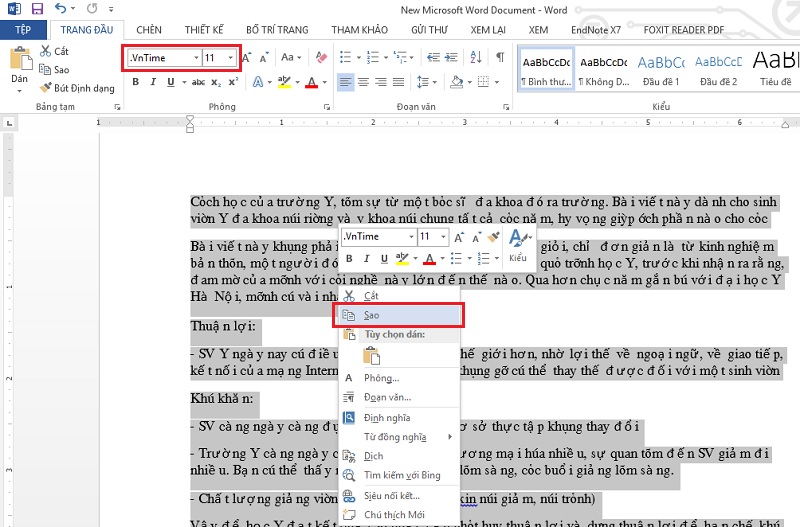Open the Đoạn văn paragraph dialog launcher

506,107
